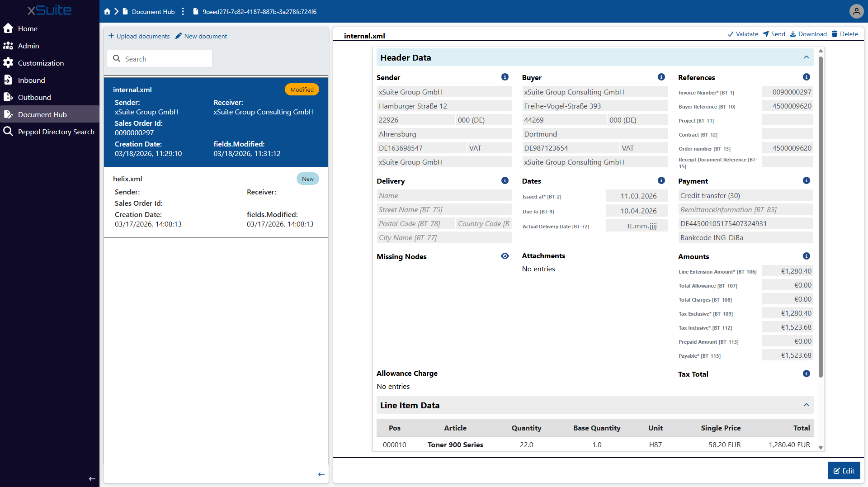Viewport: 868px width, 487px height.
Task: Click the home breadcrumb icon
Action: tap(107, 12)
